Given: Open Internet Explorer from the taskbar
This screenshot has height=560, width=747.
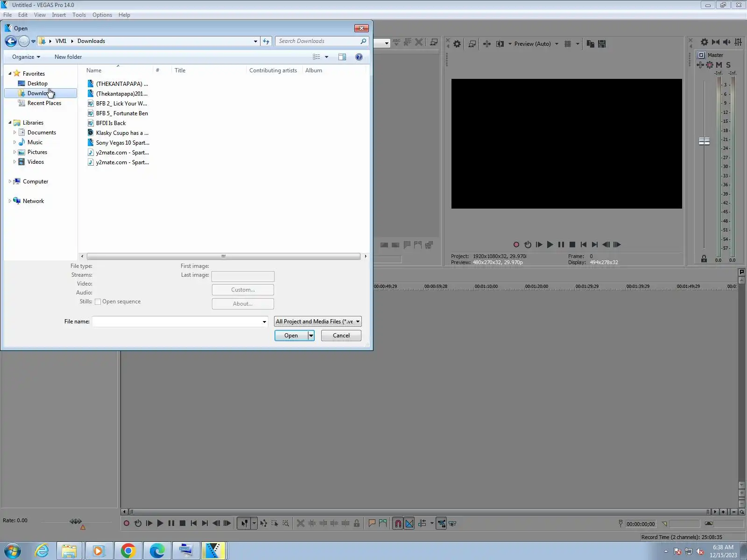Looking at the screenshot, I should pos(42,551).
